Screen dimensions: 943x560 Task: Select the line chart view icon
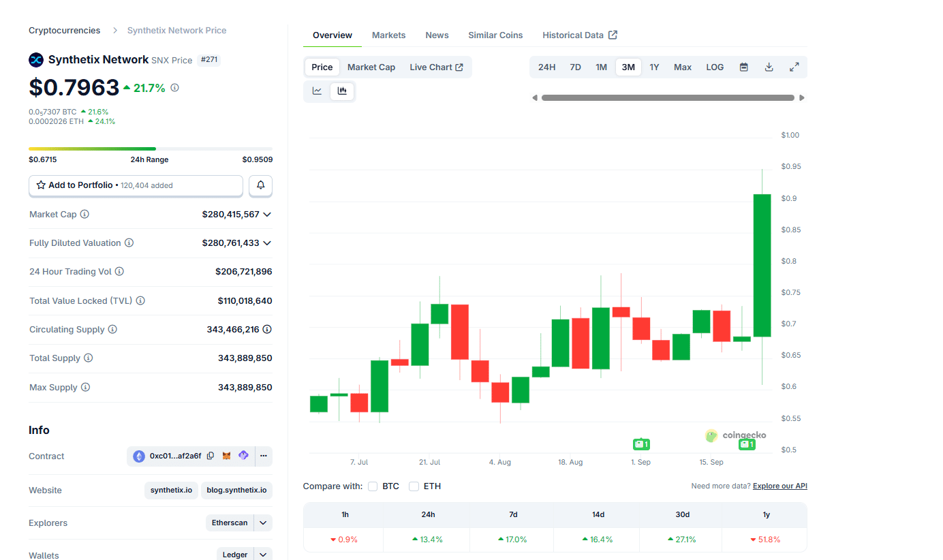(318, 91)
